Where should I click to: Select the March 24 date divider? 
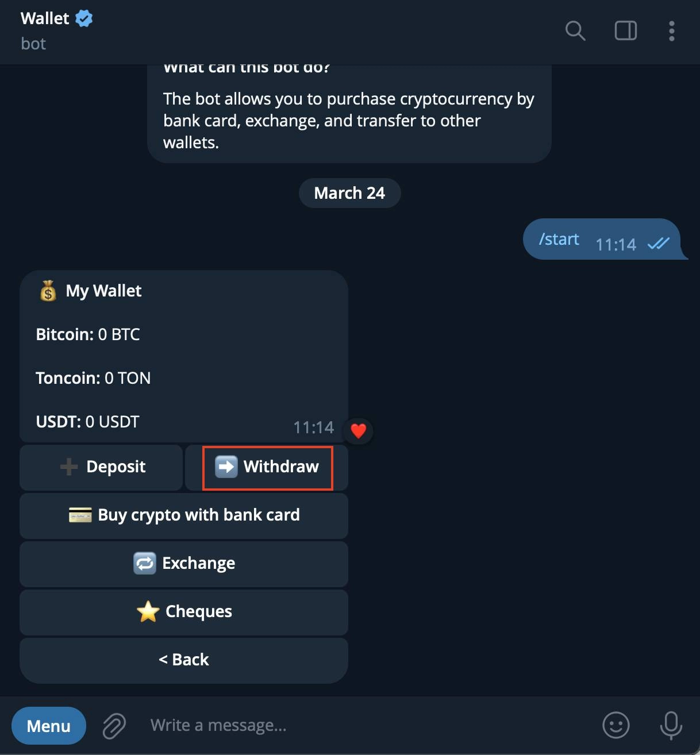(349, 193)
